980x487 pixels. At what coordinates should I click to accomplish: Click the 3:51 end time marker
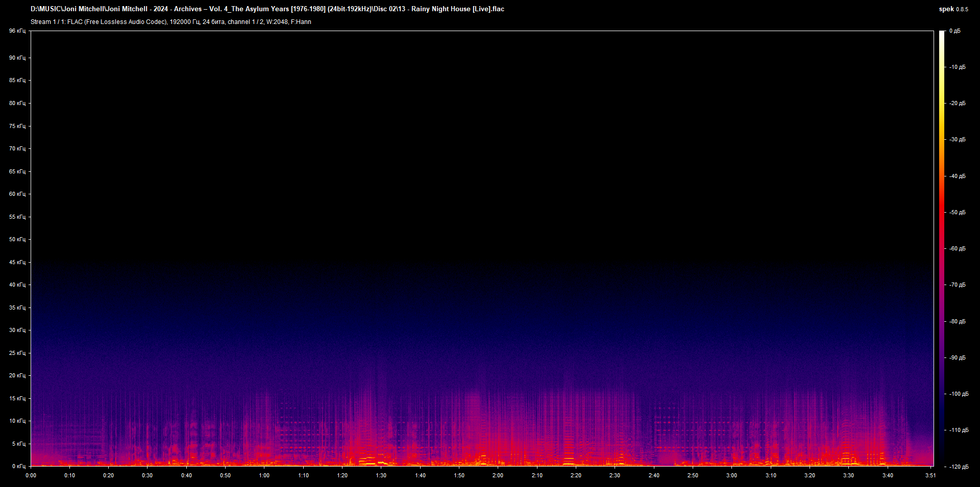pyautogui.click(x=930, y=475)
